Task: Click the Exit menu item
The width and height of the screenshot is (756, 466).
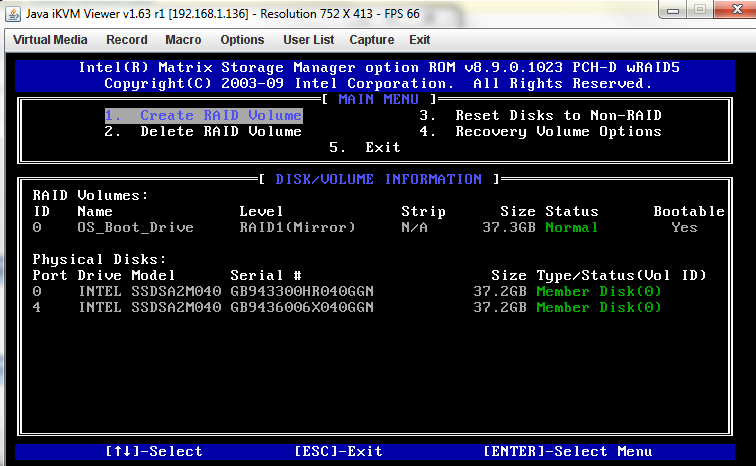Action: pos(419,40)
